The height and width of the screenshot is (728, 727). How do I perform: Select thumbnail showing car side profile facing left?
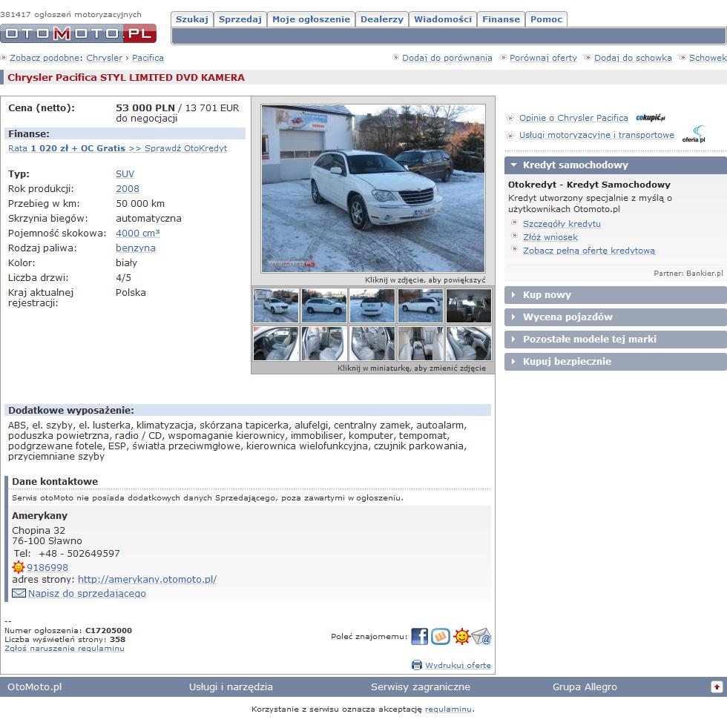pos(324,305)
